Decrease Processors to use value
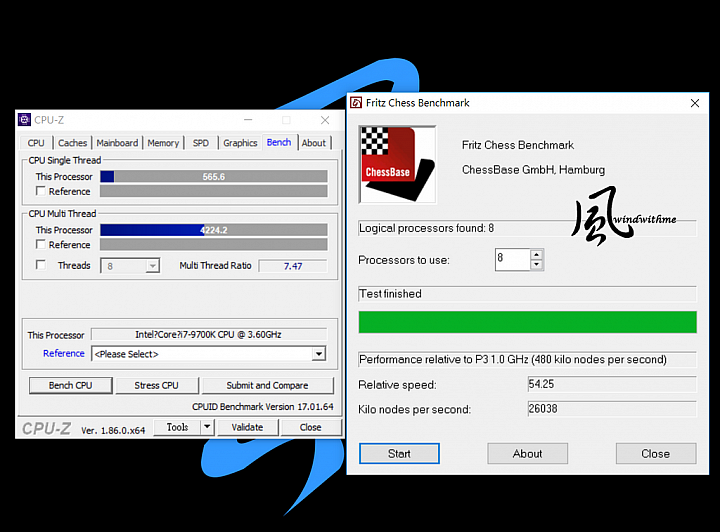Image resolution: width=720 pixels, height=532 pixels. (536, 264)
